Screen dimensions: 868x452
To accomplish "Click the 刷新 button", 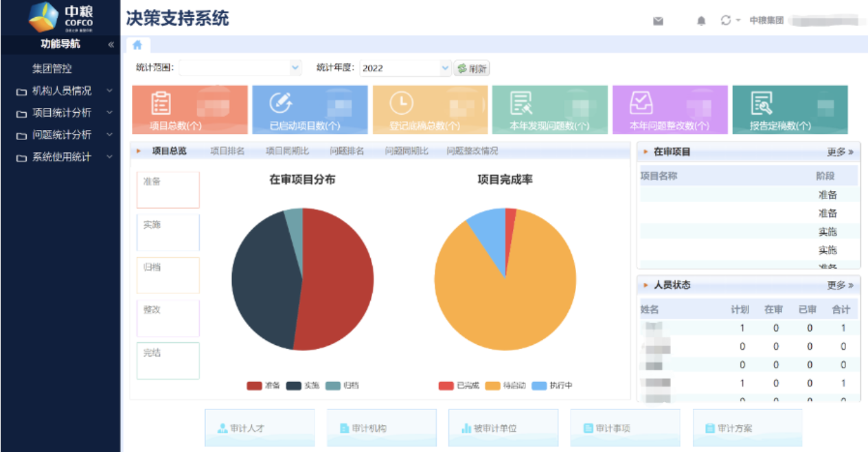I will coord(472,68).
